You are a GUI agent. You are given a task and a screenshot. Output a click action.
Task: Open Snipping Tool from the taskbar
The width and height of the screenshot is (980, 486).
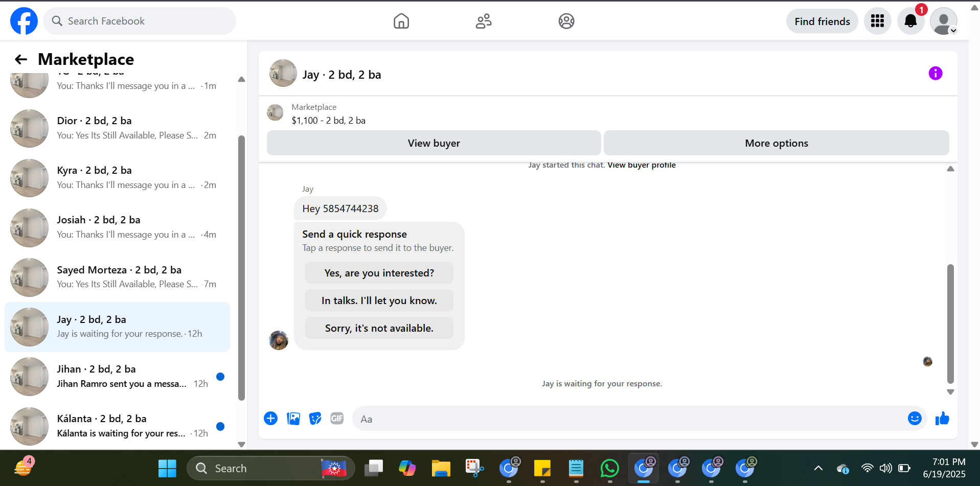pos(475,468)
